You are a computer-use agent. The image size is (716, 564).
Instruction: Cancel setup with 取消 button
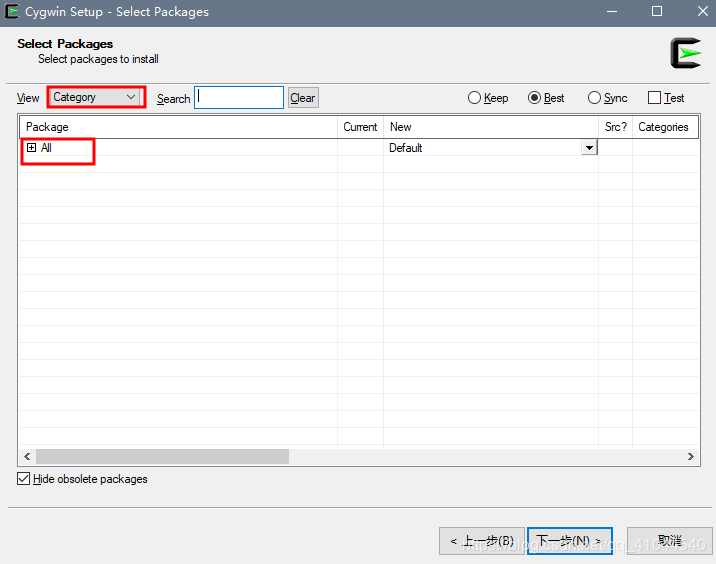pos(669,541)
